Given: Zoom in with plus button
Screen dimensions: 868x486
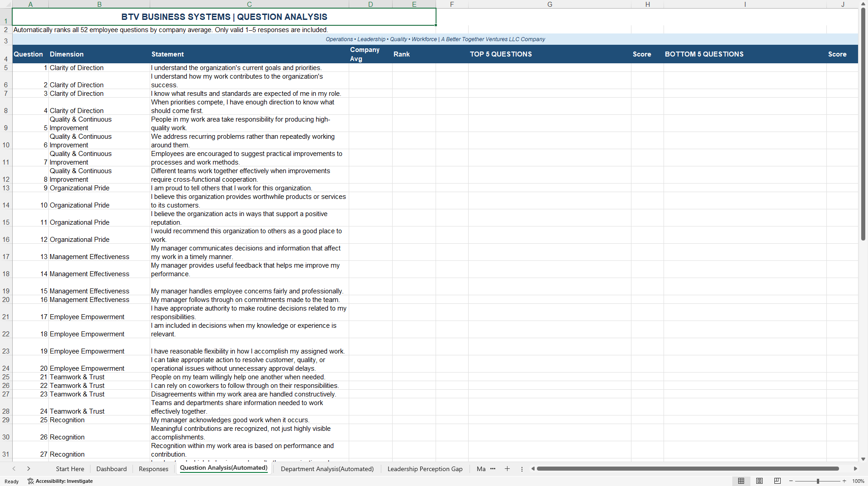Looking at the screenshot, I should coord(844,481).
